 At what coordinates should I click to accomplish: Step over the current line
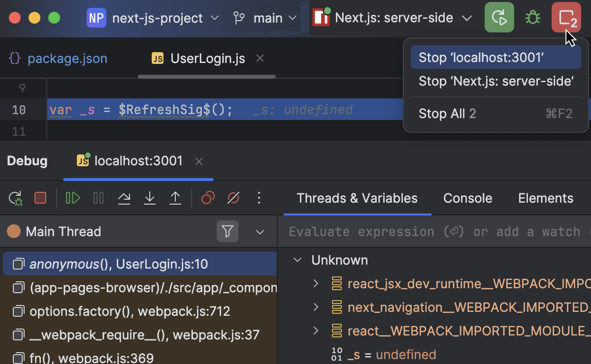tap(124, 198)
